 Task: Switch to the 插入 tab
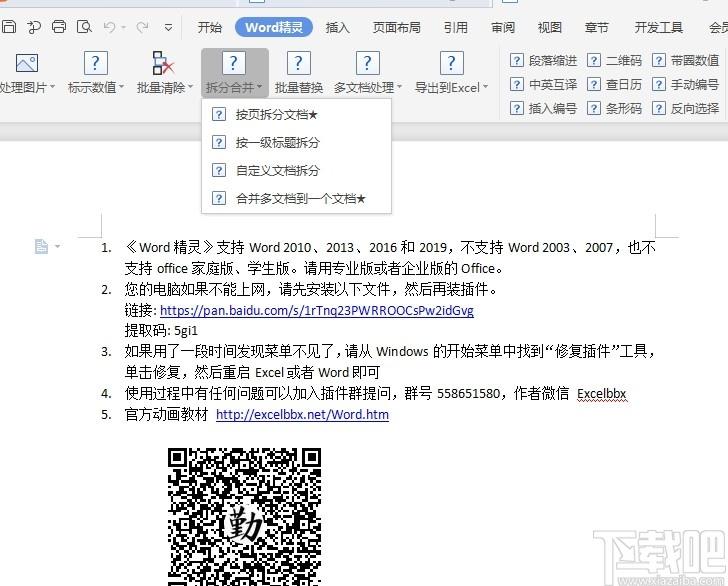click(338, 27)
